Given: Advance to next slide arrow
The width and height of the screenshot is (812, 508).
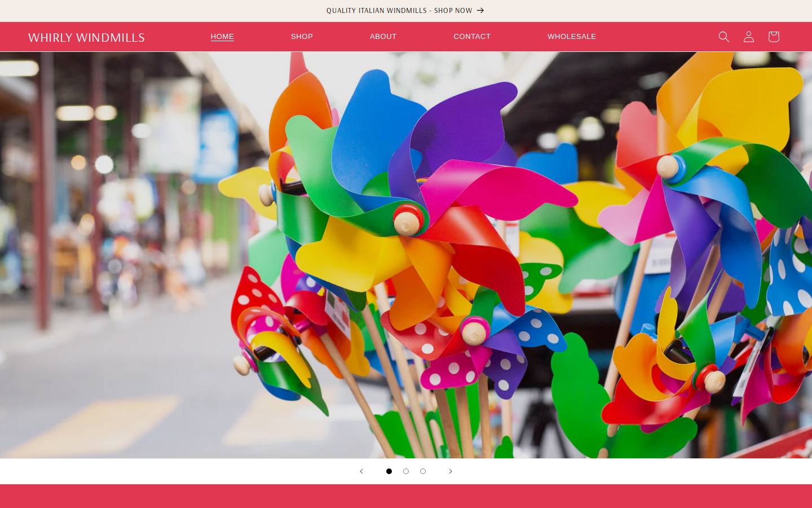Looking at the screenshot, I should (x=450, y=471).
